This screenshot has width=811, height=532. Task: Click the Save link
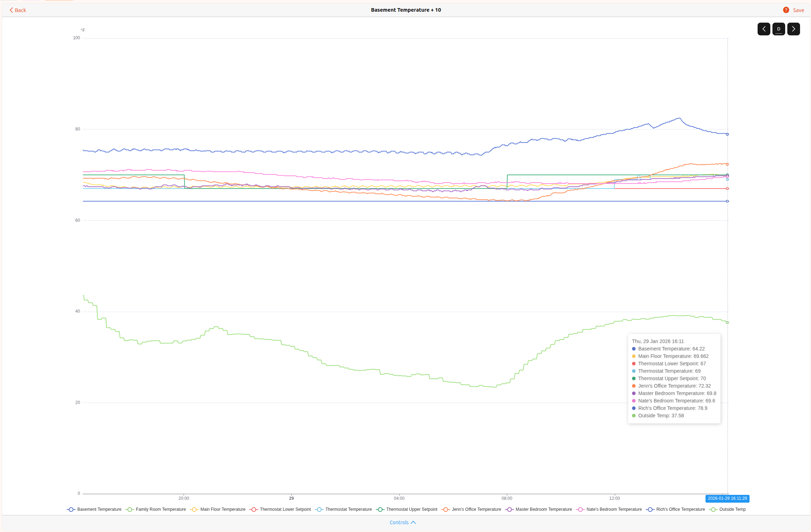coord(798,10)
